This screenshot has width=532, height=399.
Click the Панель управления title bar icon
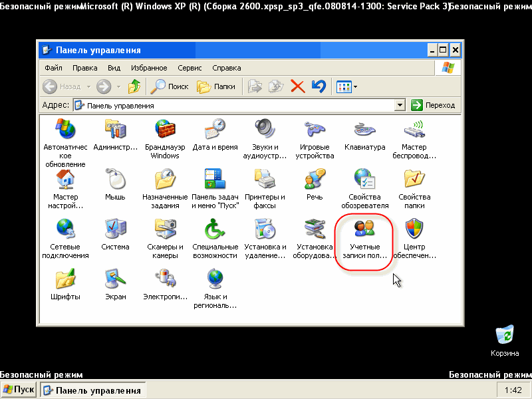47,51
